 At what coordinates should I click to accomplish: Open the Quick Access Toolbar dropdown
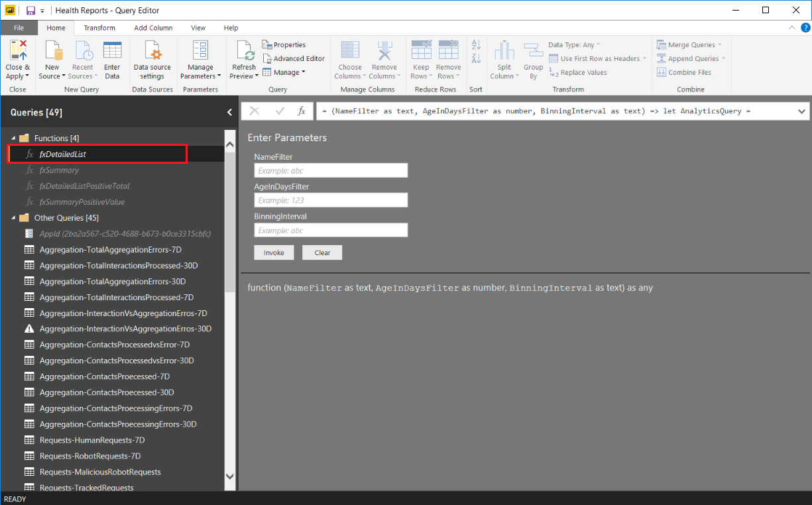point(42,11)
